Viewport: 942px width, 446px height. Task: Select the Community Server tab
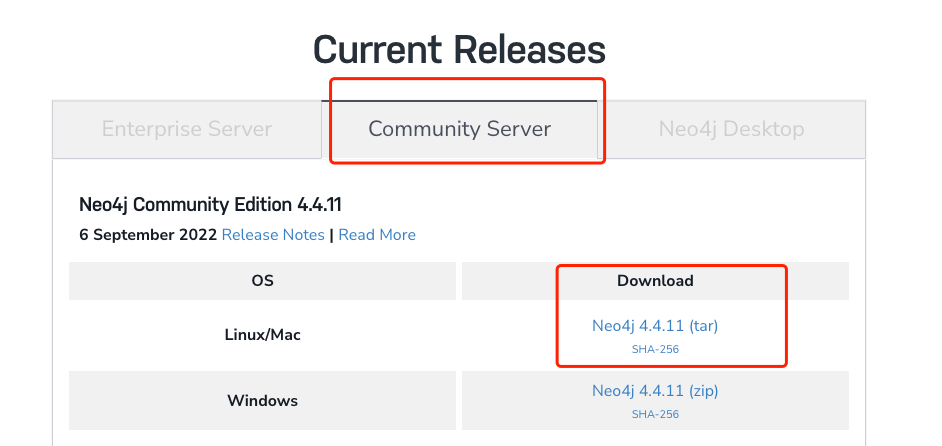pos(460,129)
